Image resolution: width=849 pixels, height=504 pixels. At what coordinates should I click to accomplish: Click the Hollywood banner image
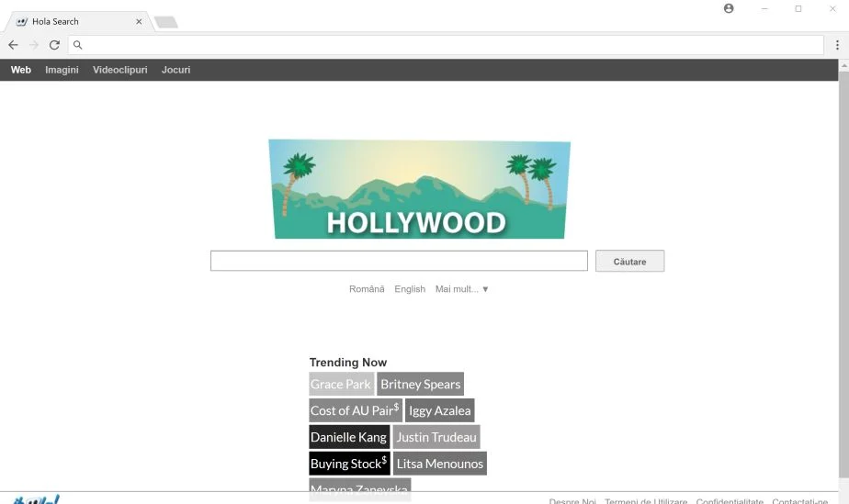pos(420,189)
